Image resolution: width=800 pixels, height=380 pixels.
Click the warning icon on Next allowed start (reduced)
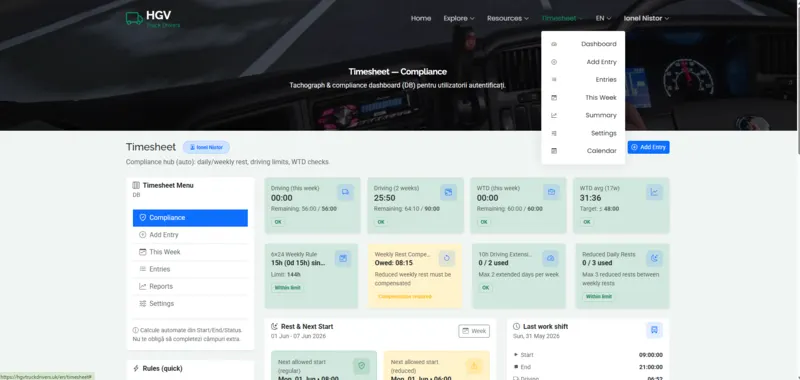pyautogui.click(x=474, y=366)
